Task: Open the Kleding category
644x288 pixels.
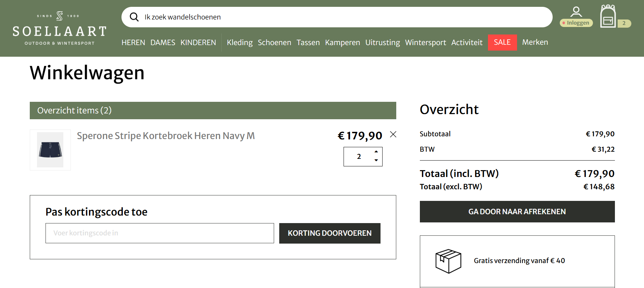Action: (240, 42)
